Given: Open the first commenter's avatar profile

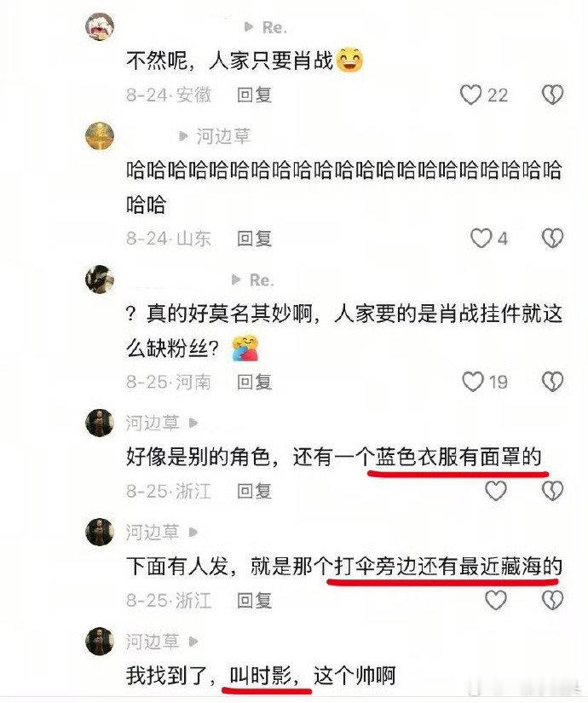Looking at the screenshot, I should pos(100,26).
